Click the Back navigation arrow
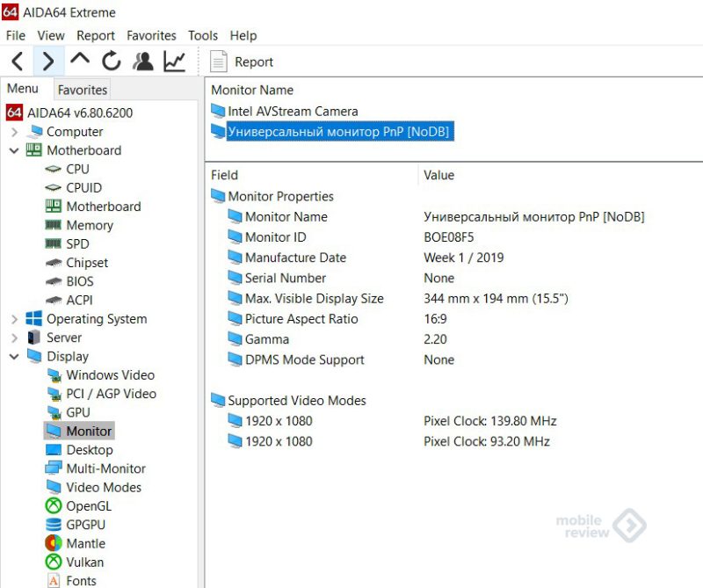The image size is (703, 588). 18,62
